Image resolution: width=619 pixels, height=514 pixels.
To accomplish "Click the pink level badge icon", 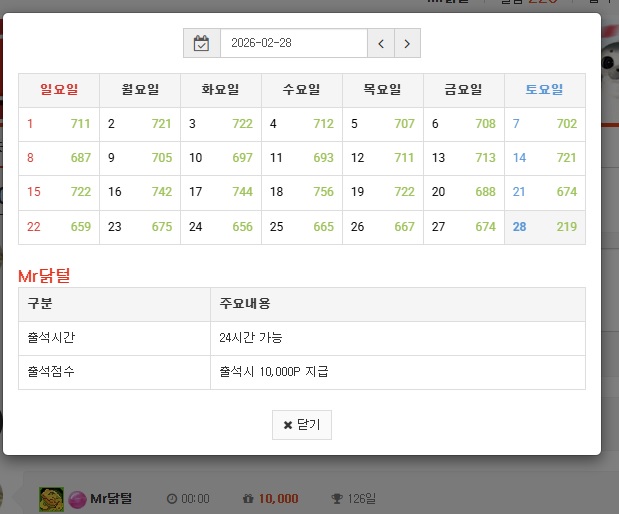I will (76, 498).
